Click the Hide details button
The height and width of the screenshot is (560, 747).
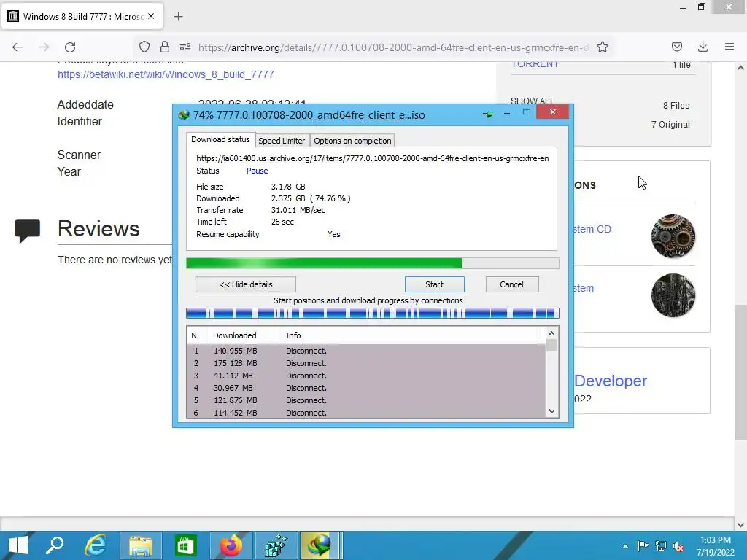pos(246,284)
